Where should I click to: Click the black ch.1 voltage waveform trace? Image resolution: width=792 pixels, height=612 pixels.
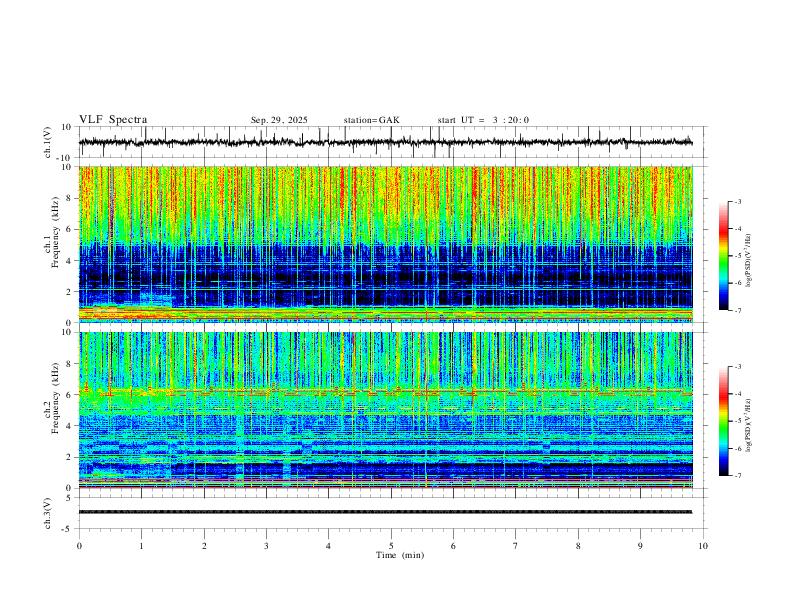(x=385, y=142)
